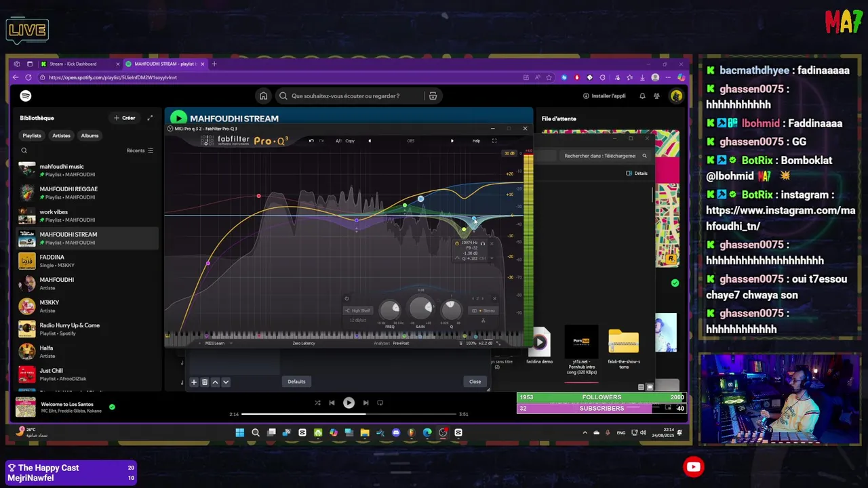Enter Pro-Q 3 full screen mode
The width and height of the screenshot is (868, 488).
point(494,141)
